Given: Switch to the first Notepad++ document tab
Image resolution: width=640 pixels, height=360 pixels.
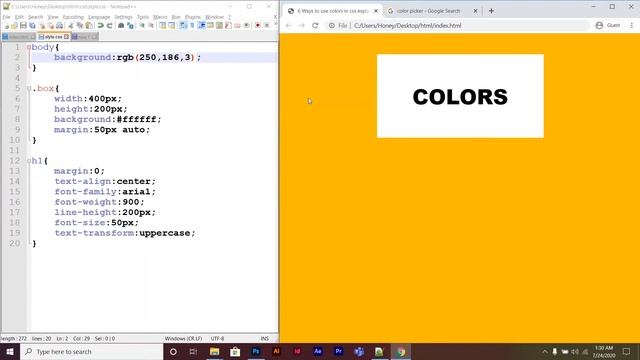Looking at the screenshot, I should [x=19, y=37].
